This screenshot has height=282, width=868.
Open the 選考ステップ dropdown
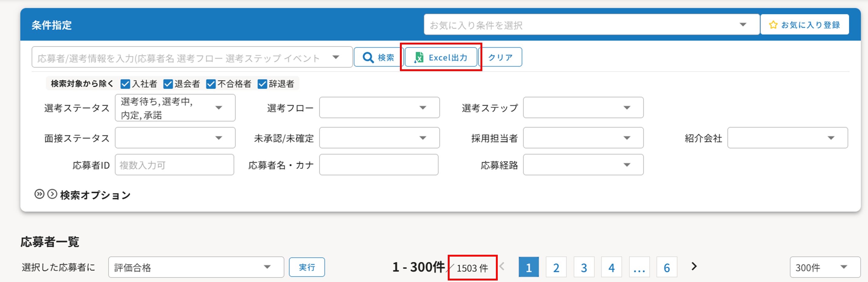tap(583, 108)
